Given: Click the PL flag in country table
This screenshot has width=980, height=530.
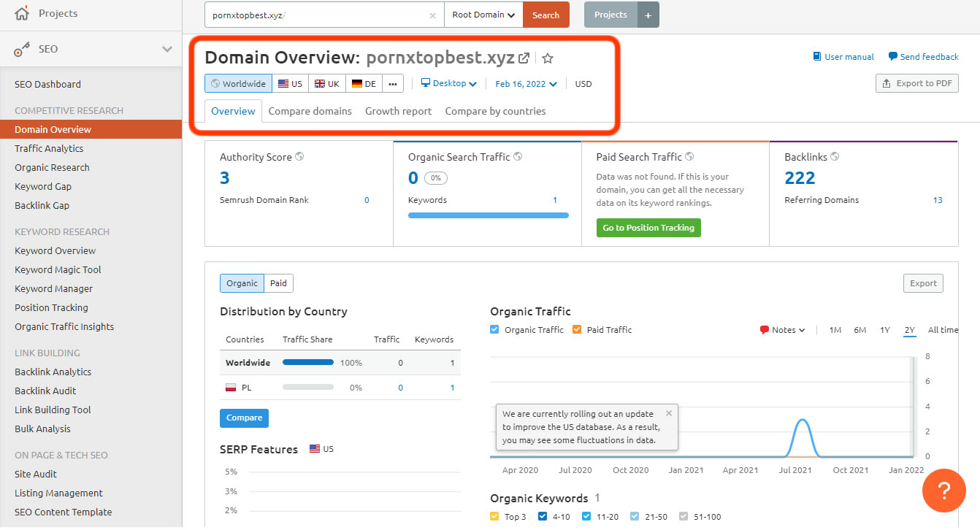Looking at the screenshot, I should pos(231,388).
